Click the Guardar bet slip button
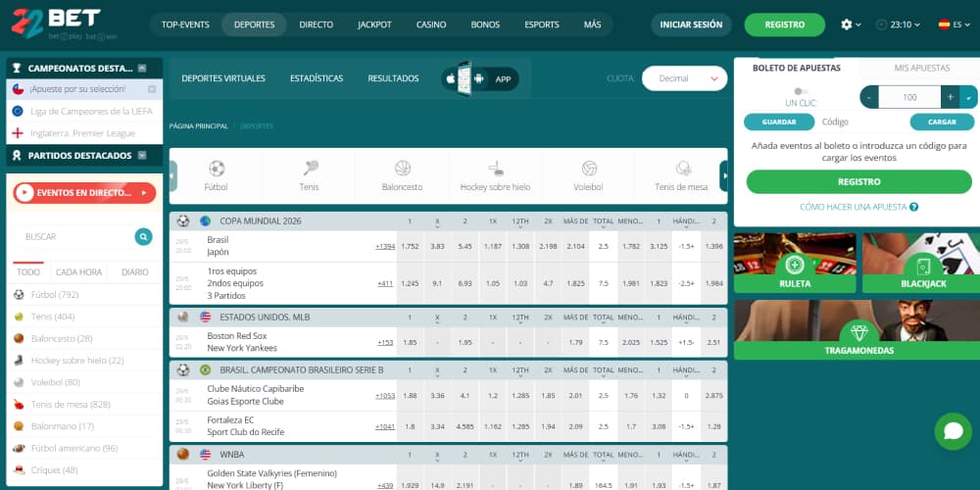The width and height of the screenshot is (980, 490). click(x=779, y=122)
